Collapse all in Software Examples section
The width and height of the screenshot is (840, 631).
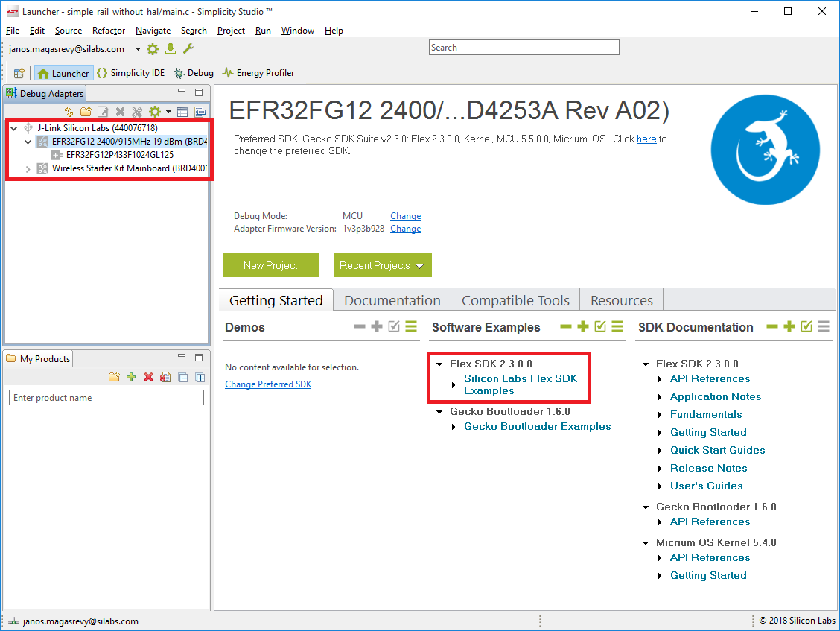coord(566,326)
